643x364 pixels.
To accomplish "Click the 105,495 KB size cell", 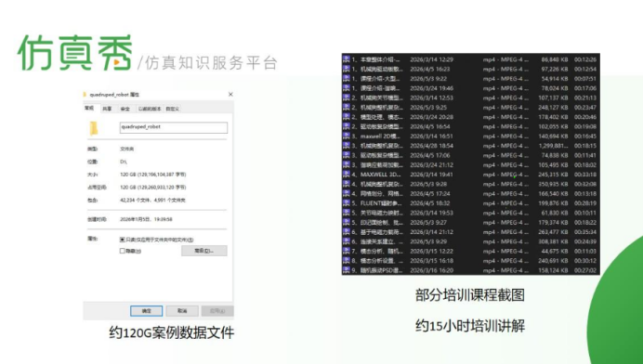I will click(553, 164).
